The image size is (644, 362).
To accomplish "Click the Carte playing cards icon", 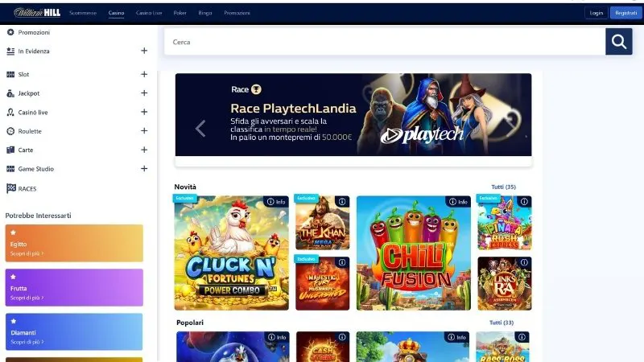I will 10,150.
